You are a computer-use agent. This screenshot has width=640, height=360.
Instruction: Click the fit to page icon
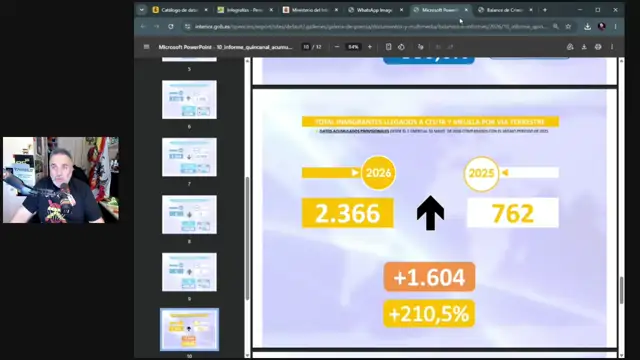389,47
